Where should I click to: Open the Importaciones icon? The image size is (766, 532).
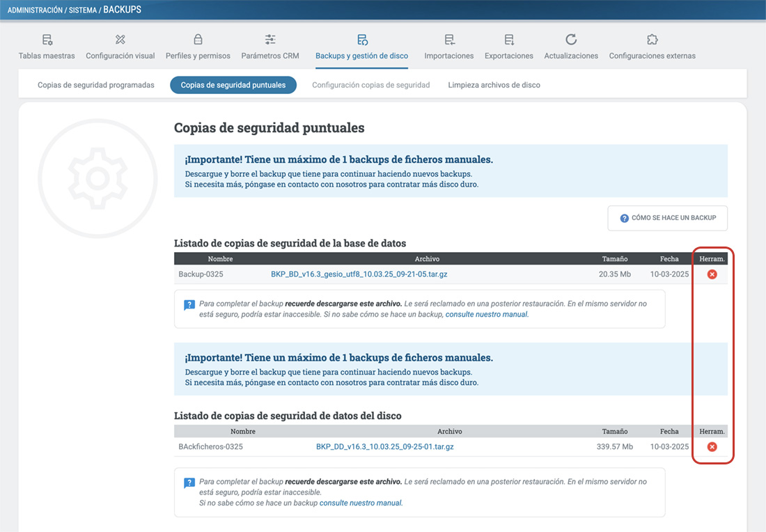(x=449, y=40)
